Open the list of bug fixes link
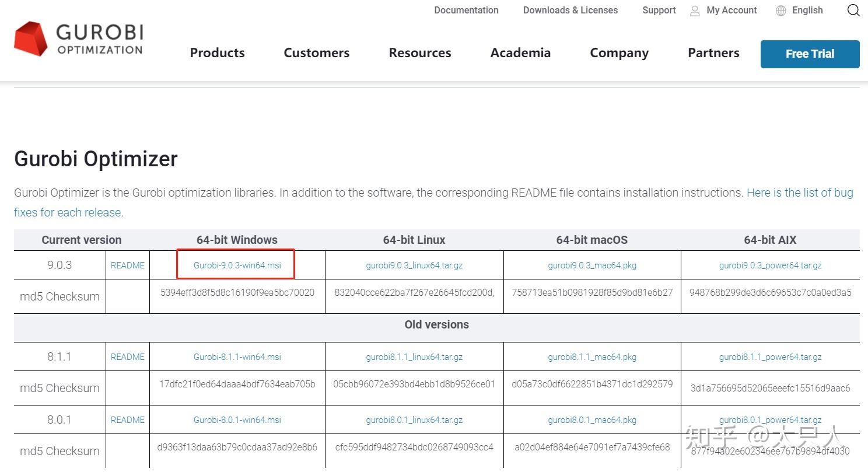Viewport: 868px width, 472px height. pos(799,193)
